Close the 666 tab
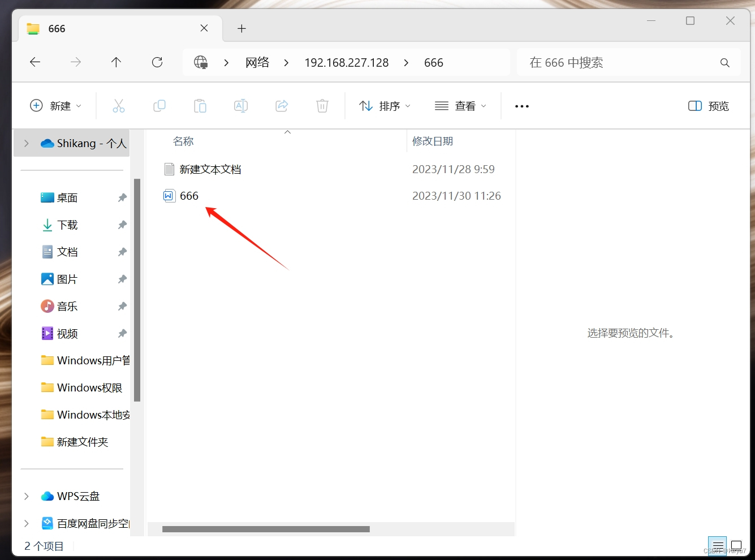 tap(204, 28)
